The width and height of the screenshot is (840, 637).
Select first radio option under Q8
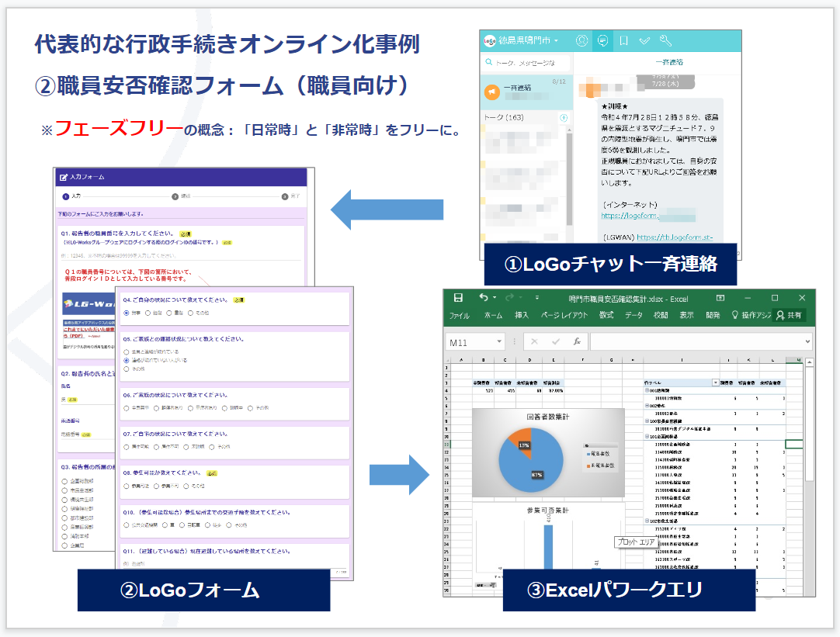(127, 486)
